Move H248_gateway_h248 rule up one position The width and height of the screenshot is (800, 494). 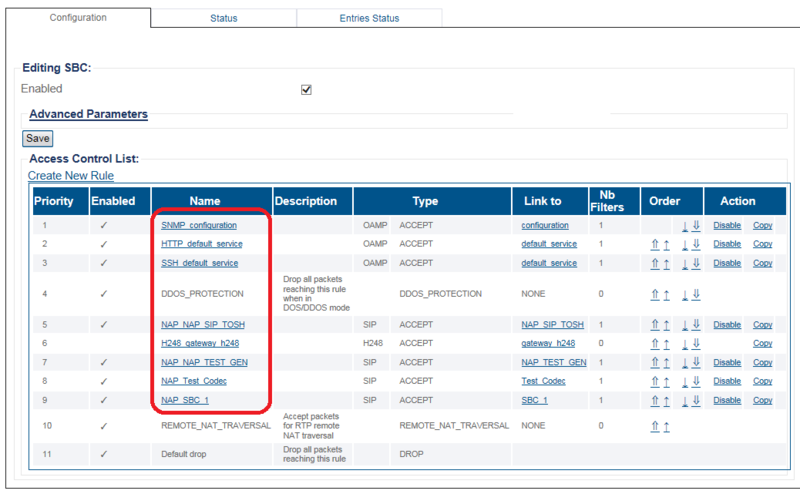666,343
